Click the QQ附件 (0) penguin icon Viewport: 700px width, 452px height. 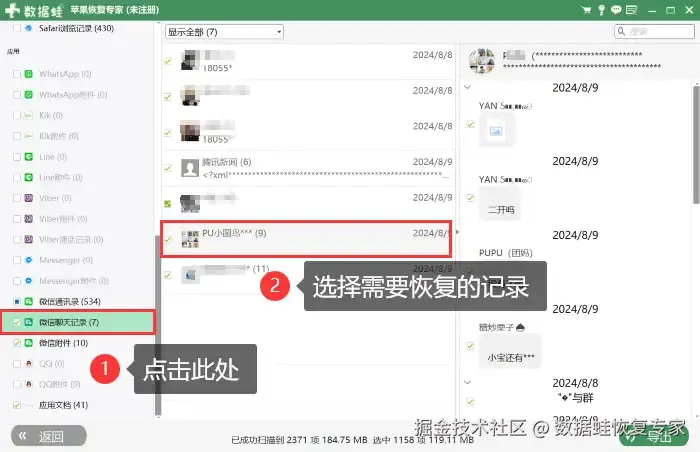[x=29, y=384]
